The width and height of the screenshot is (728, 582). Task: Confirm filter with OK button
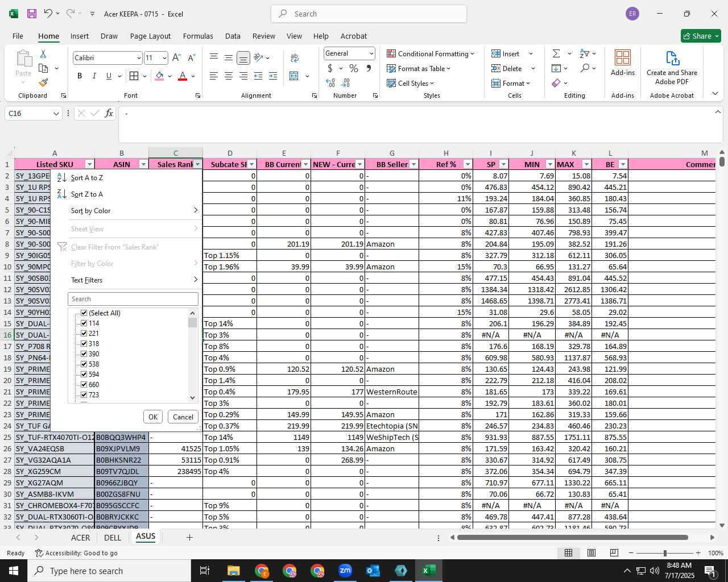pyautogui.click(x=153, y=417)
